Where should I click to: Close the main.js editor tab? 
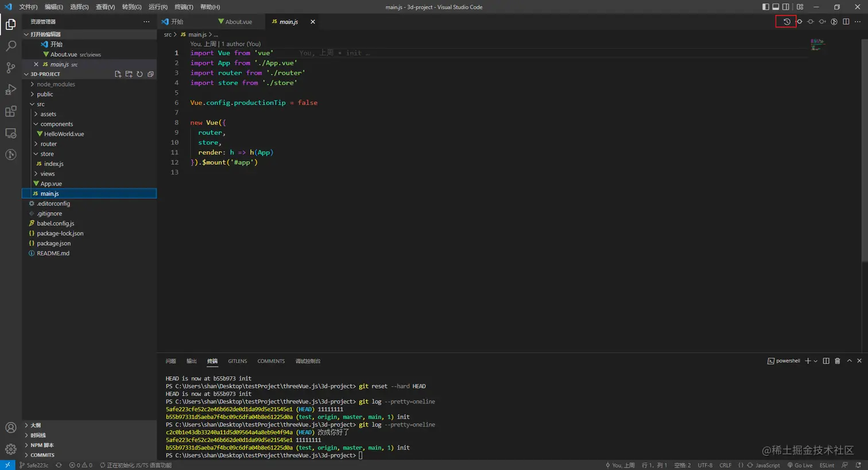pos(313,22)
